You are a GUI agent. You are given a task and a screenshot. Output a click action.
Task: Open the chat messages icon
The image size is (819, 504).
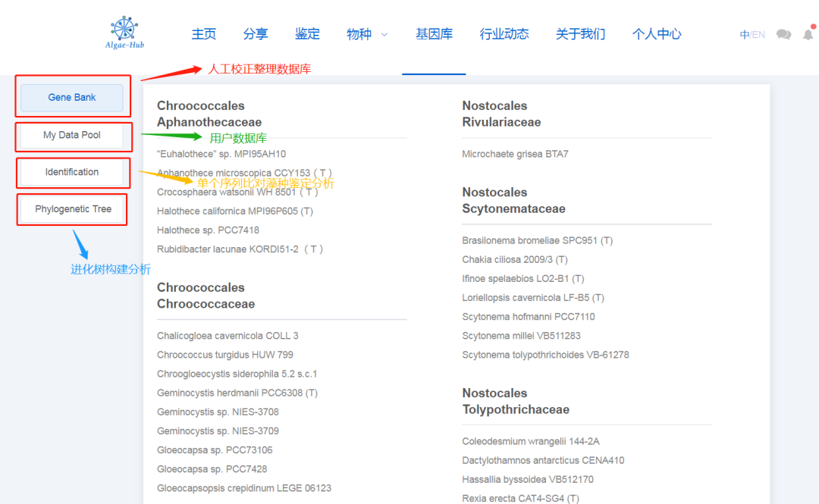click(783, 34)
